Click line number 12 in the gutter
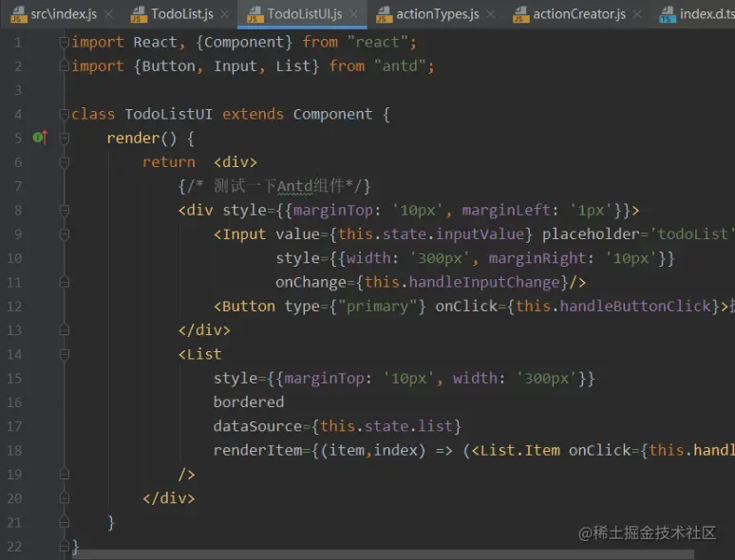The image size is (735, 560). (x=14, y=307)
